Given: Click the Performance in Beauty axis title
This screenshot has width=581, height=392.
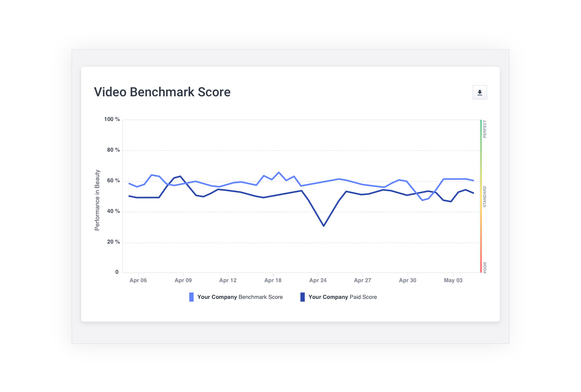Looking at the screenshot, I should (97, 200).
